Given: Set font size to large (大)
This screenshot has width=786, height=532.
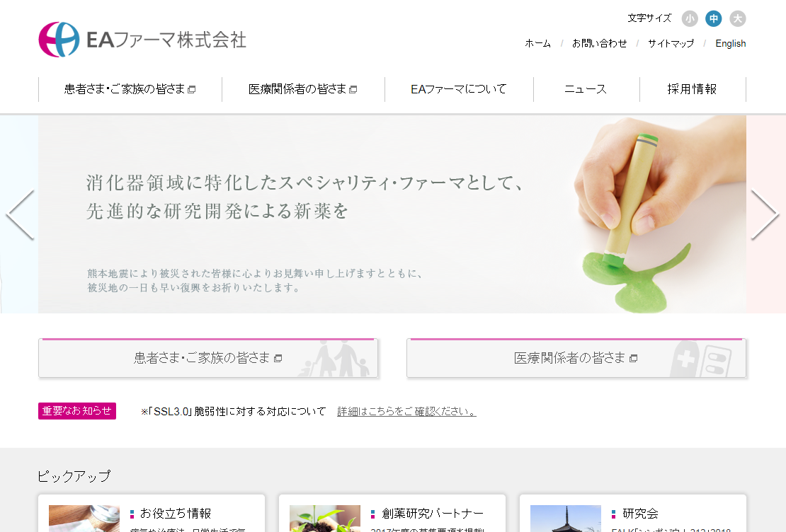Looking at the screenshot, I should [737, 19].
